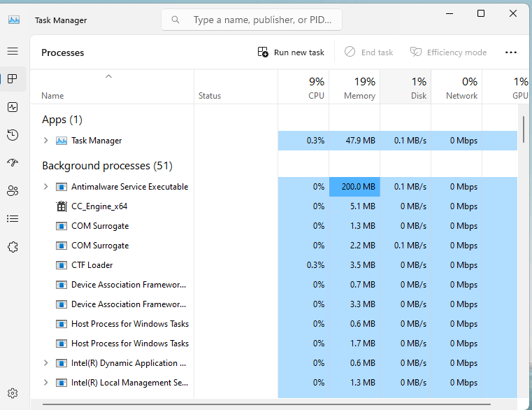
Task: Focus the name, publisher, or PID search box
Action: coord(252,20)
